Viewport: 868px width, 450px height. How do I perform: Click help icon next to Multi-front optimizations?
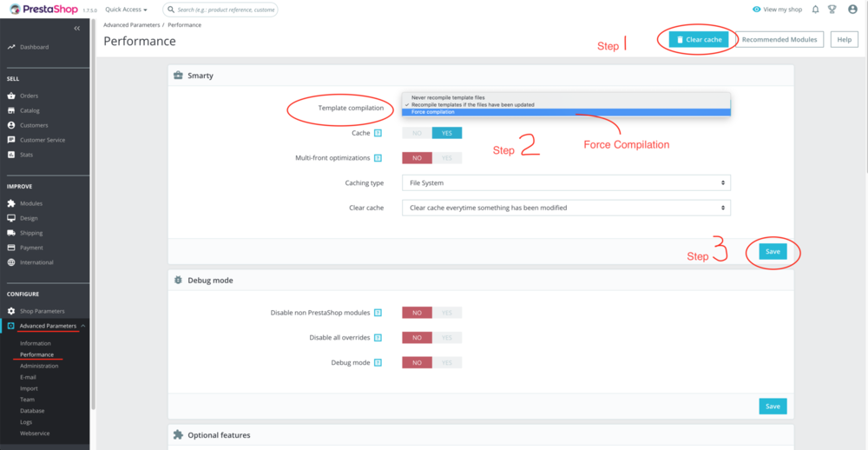(378, 158)
